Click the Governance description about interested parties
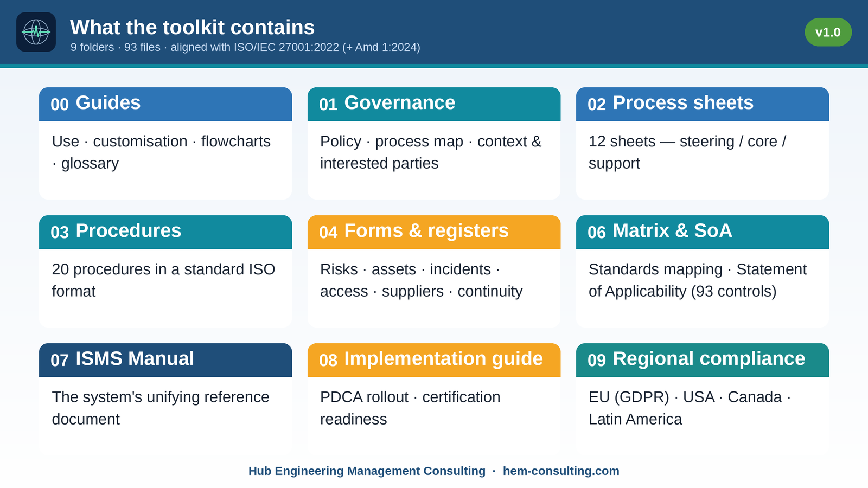The image size is (868, 488). pos(431,152)
